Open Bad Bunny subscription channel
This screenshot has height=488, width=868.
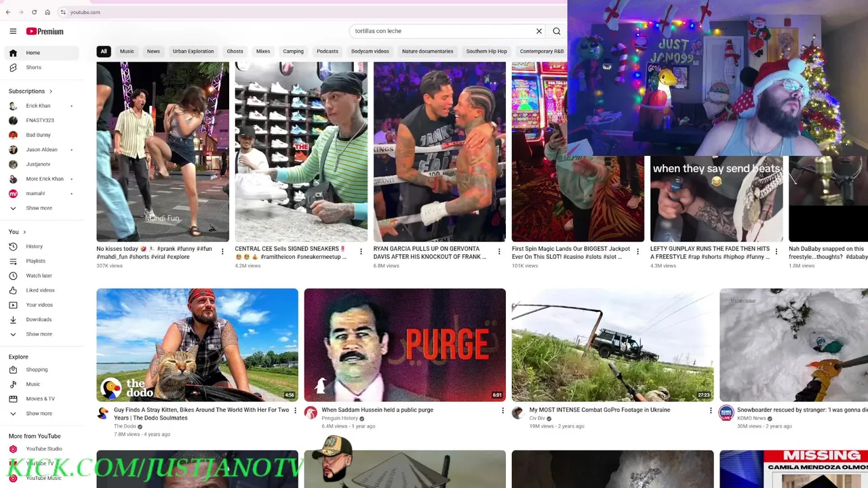tap(42, 135)
